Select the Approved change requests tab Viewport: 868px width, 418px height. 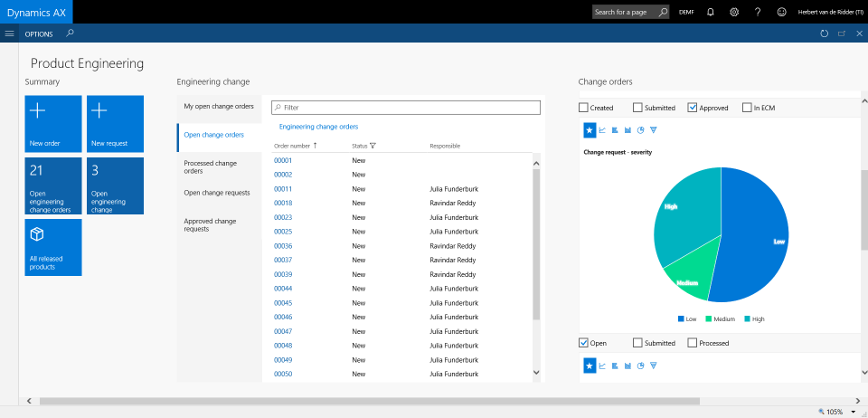pos(210,225)
